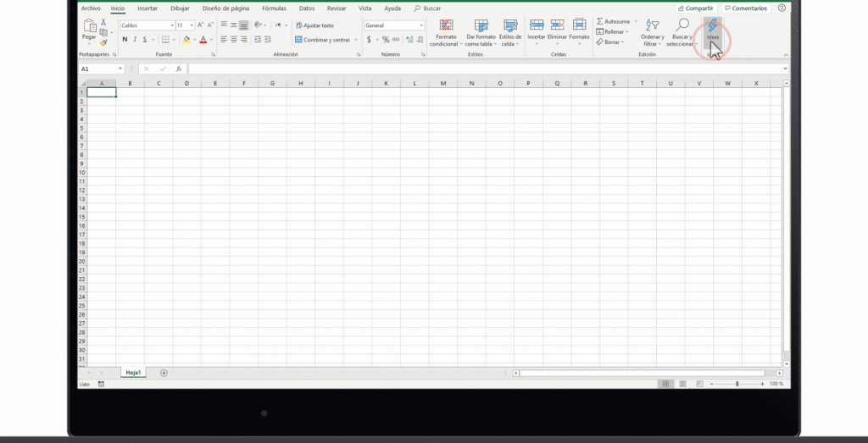Align text to top of cell
The height and width of the screenshot is (443, 868).
[x=224, y=25]
